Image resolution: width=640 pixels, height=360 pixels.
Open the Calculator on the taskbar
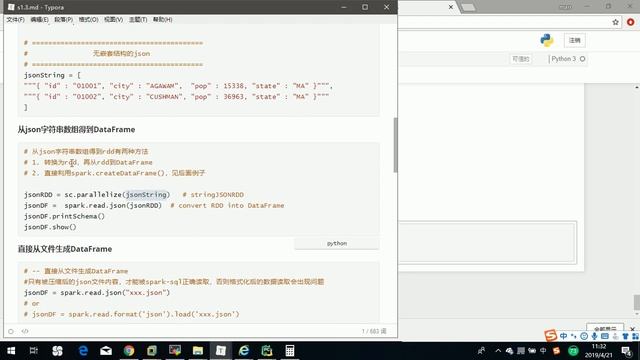(290, 351)
